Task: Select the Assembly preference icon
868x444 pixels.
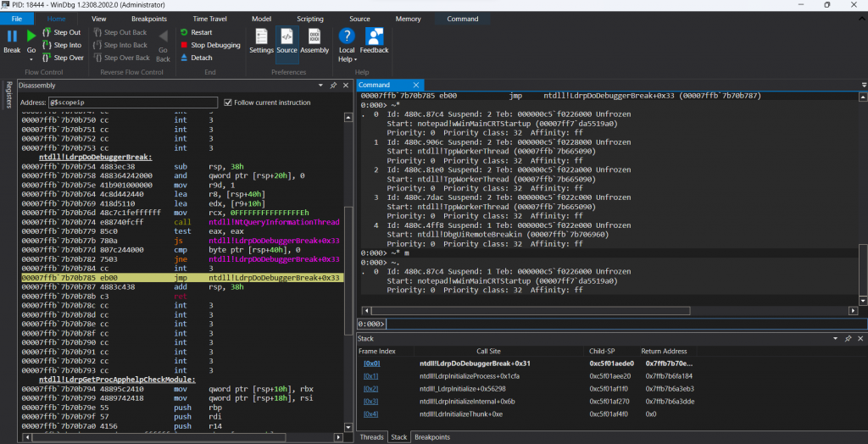Action: click(x=314, y=36)
